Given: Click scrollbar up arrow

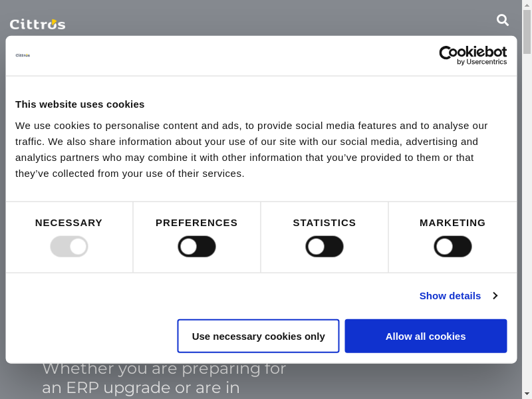Looking at the screenshot, I should coord(527,5).
